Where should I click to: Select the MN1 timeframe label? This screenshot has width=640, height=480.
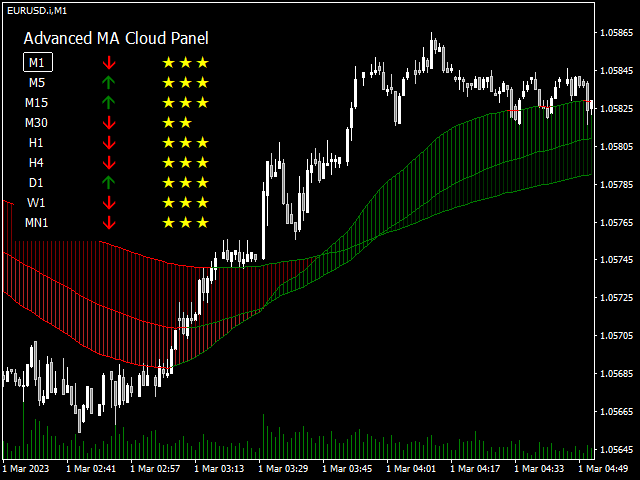tap(36, 222)
